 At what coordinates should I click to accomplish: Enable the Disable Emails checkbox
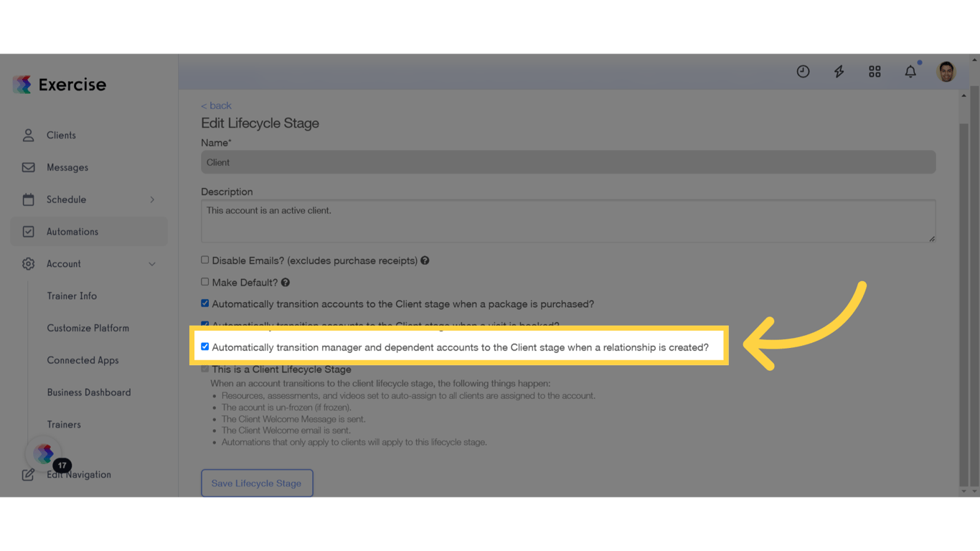pyautogui.click(x=204, y=260)
